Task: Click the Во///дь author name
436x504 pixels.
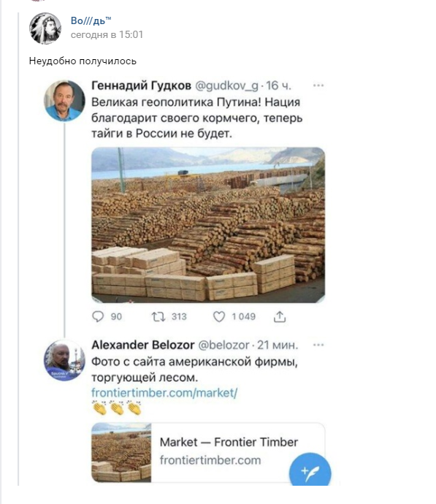Action: 91,21
